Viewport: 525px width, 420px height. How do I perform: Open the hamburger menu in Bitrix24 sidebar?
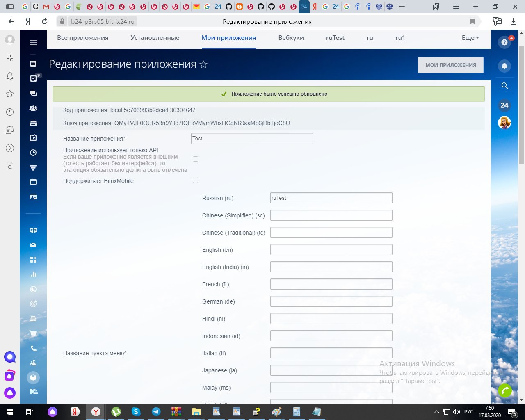point(33,43)
